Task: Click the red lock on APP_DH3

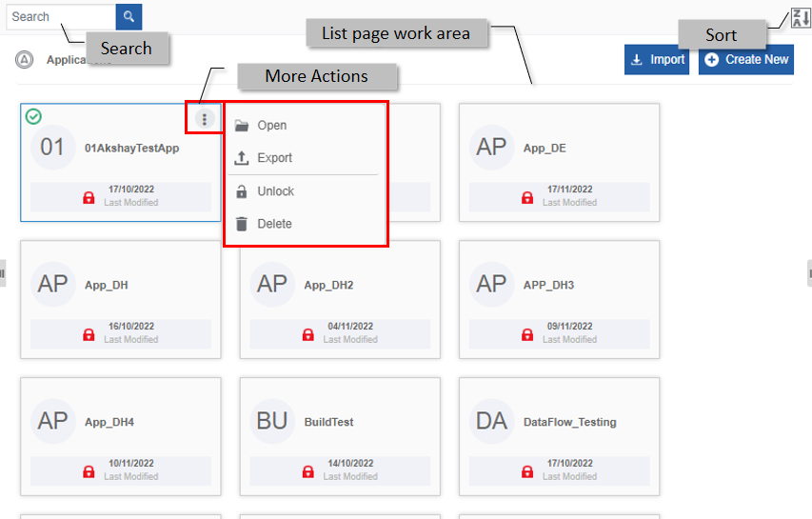Action: pos(527,334)
